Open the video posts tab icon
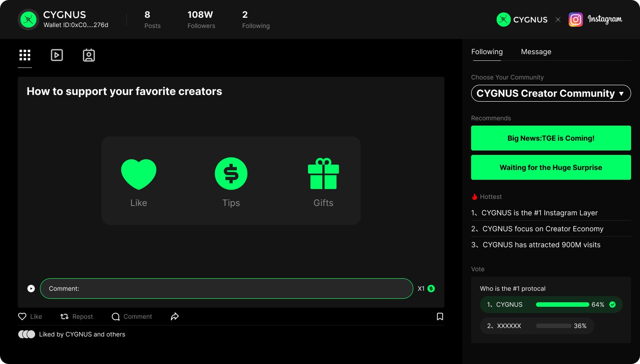 coord(57,55)
